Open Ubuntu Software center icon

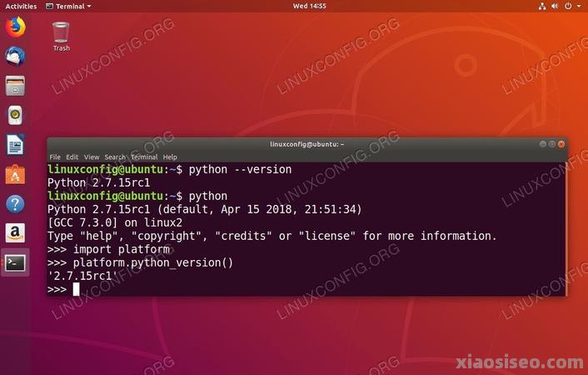[x=15, y=174]
